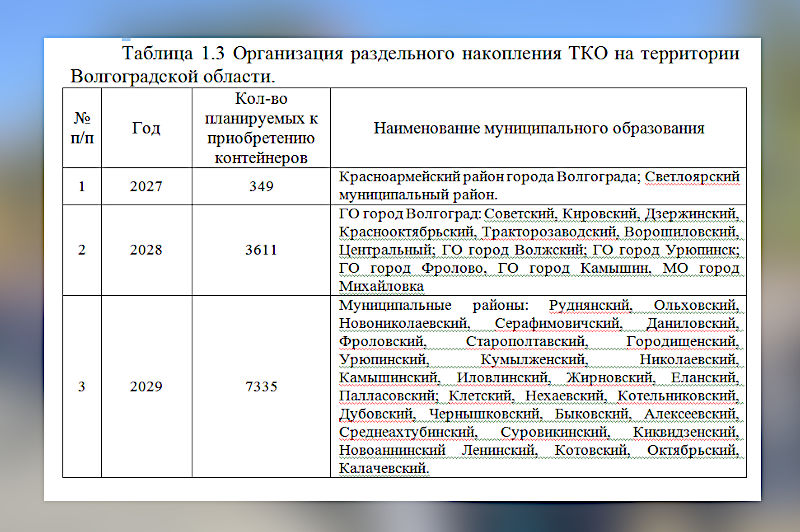
Task: Click "Волгоградской области" in the title
Action: coord(172,76)
